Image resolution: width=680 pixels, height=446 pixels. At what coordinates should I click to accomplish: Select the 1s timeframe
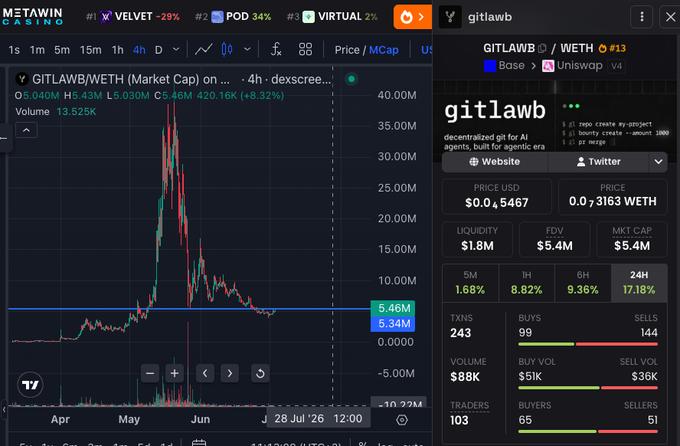click(14, 50)
